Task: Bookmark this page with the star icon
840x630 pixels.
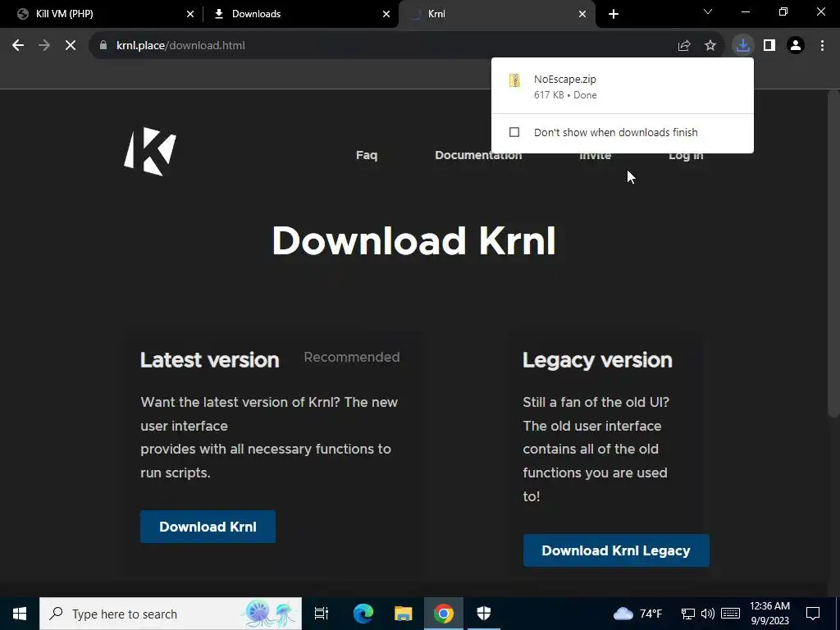Action: click(710, 46)
